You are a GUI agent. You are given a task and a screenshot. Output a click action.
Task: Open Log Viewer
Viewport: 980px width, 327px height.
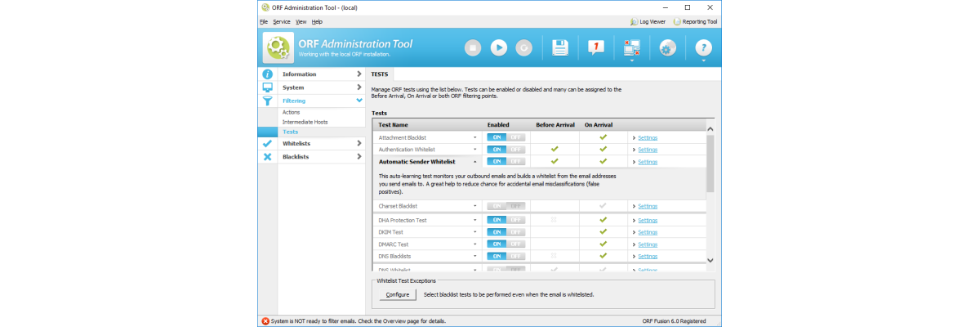point(648,22)
